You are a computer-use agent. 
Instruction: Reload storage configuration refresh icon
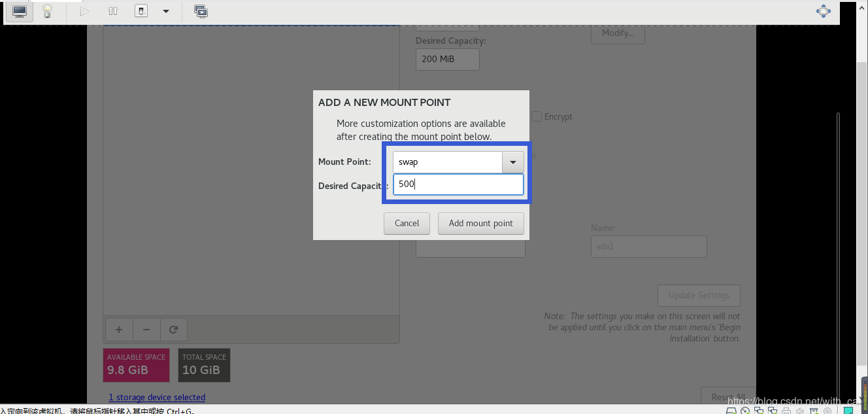(174, 330)
